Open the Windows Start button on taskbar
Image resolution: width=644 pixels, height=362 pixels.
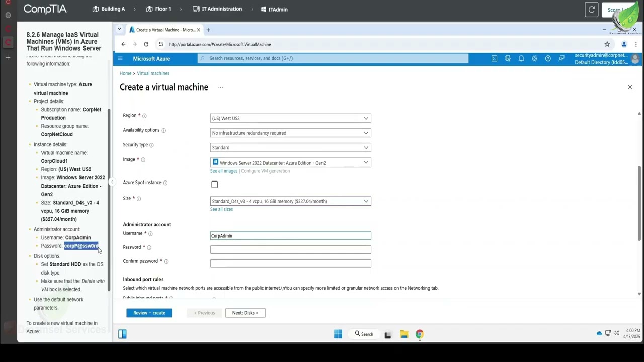tap(338, 334)
